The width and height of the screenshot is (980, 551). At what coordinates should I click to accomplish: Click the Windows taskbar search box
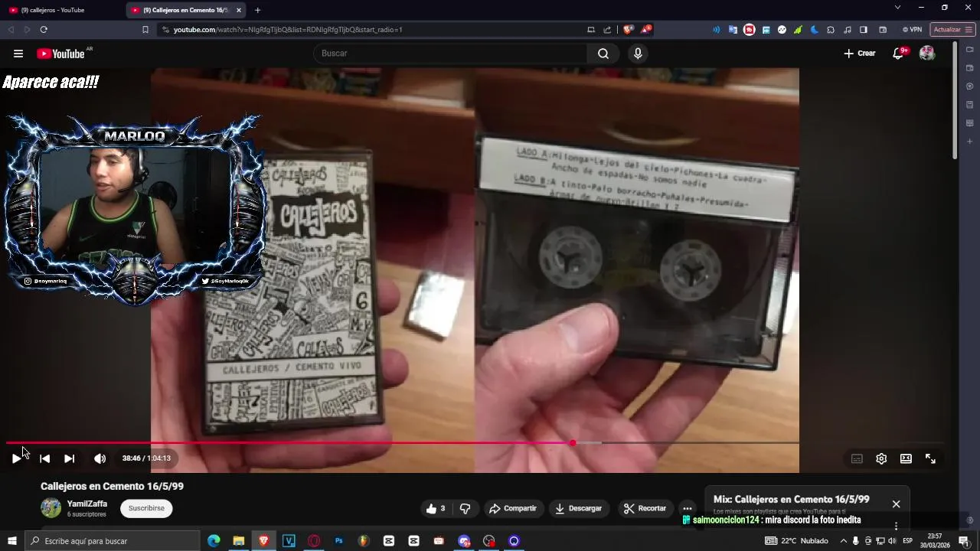tap(112, 541)
